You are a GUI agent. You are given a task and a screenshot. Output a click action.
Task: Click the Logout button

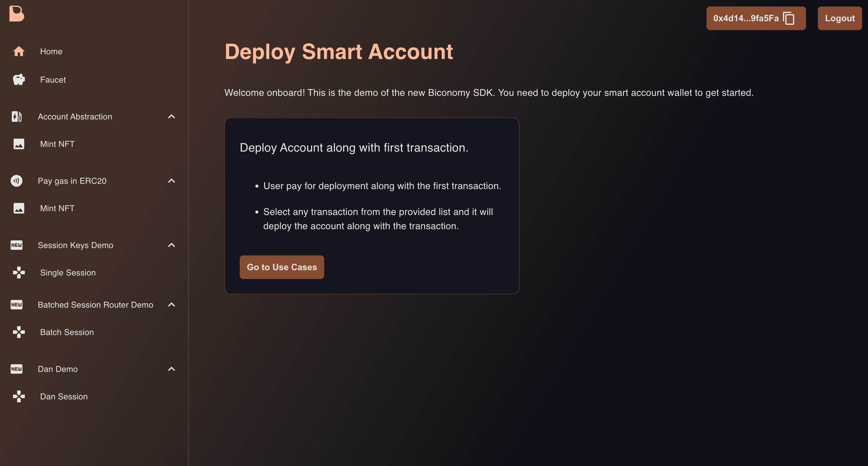[840, 18]
